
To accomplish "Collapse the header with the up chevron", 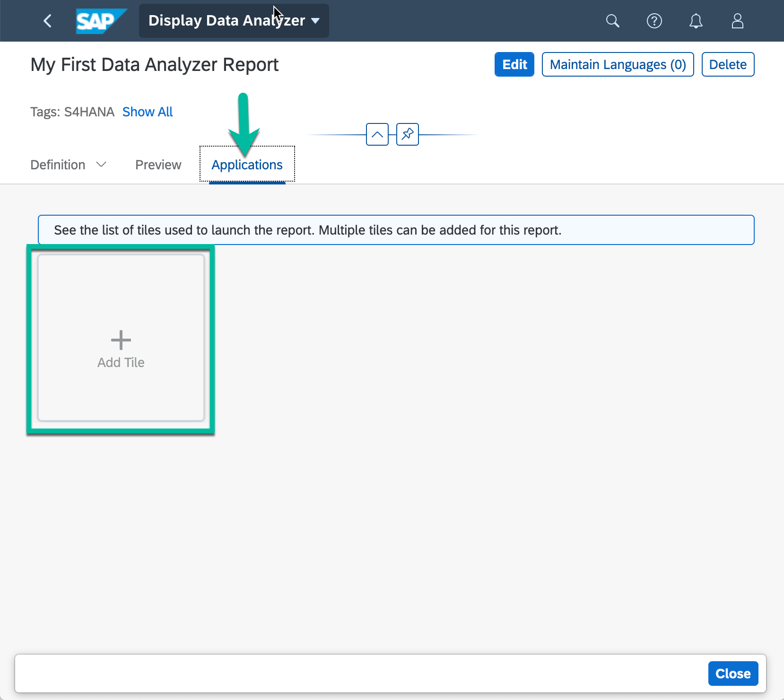I will point(377,134).
